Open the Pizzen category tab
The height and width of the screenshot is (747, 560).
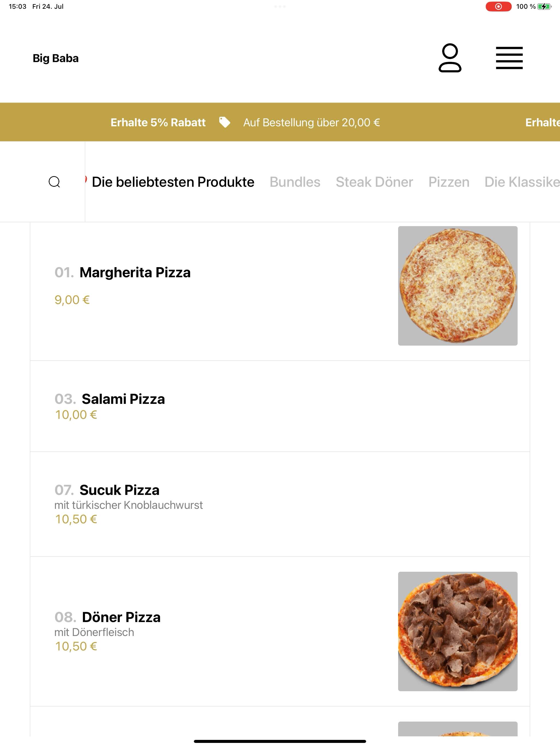(x=449, y=182)
